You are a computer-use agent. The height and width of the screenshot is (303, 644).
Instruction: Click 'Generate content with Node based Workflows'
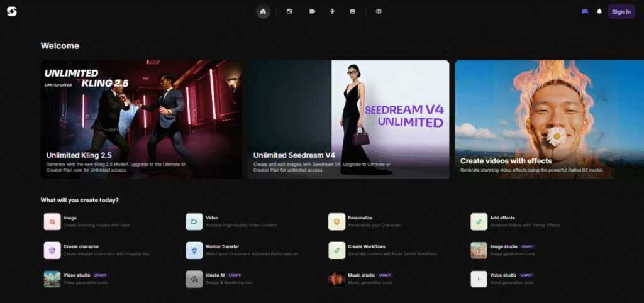coord(392,254)
